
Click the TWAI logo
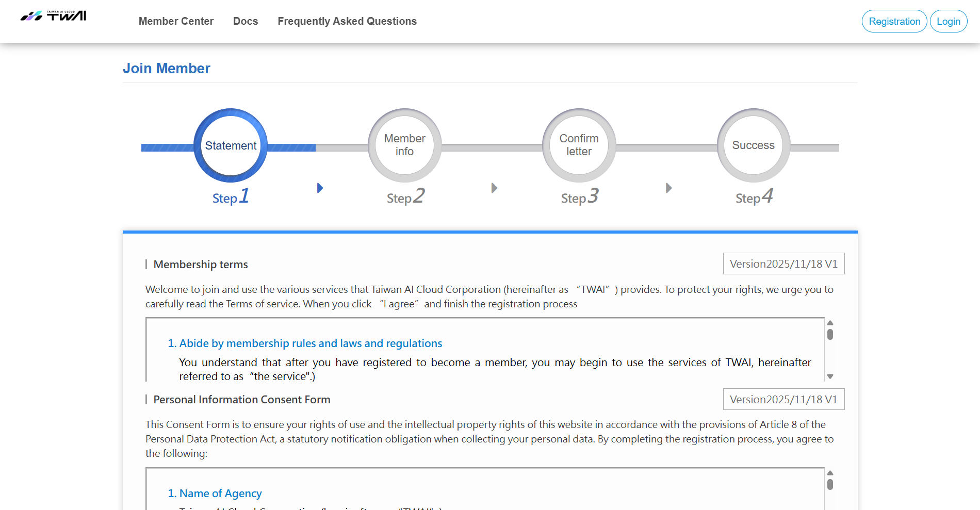click(x=54, y=16)
